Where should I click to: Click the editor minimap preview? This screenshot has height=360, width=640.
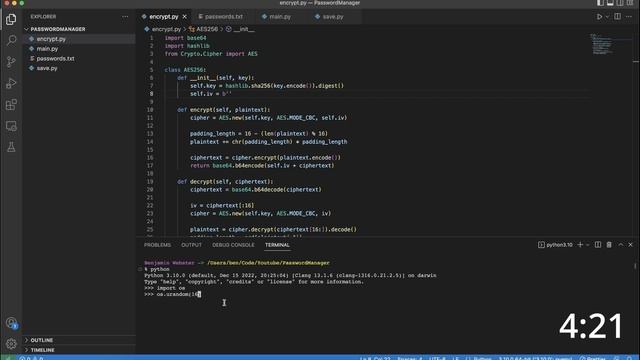(x=601, y=44)
